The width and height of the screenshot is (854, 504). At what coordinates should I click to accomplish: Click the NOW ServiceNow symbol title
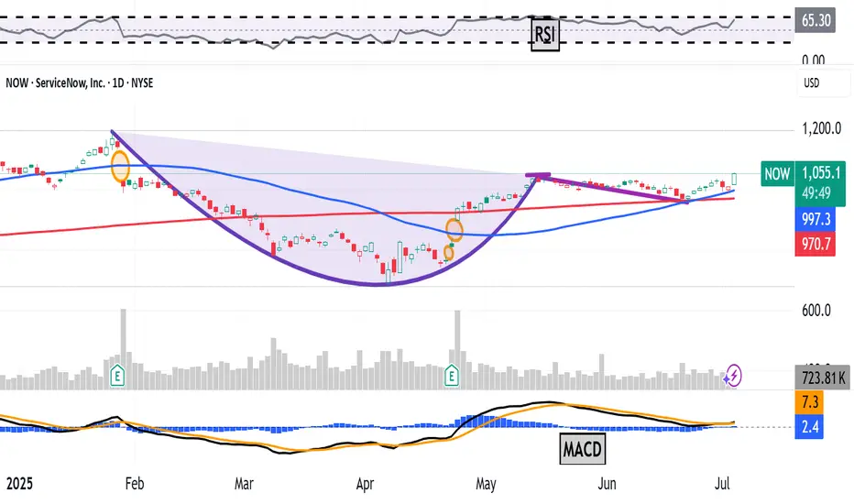click(x=80, y=82)
